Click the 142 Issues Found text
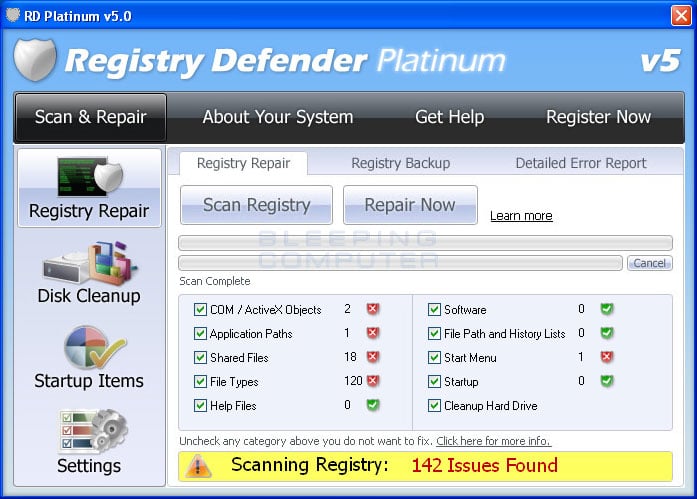Image resolution: width=697 pixels, height=499 pixels. point(484,466)
